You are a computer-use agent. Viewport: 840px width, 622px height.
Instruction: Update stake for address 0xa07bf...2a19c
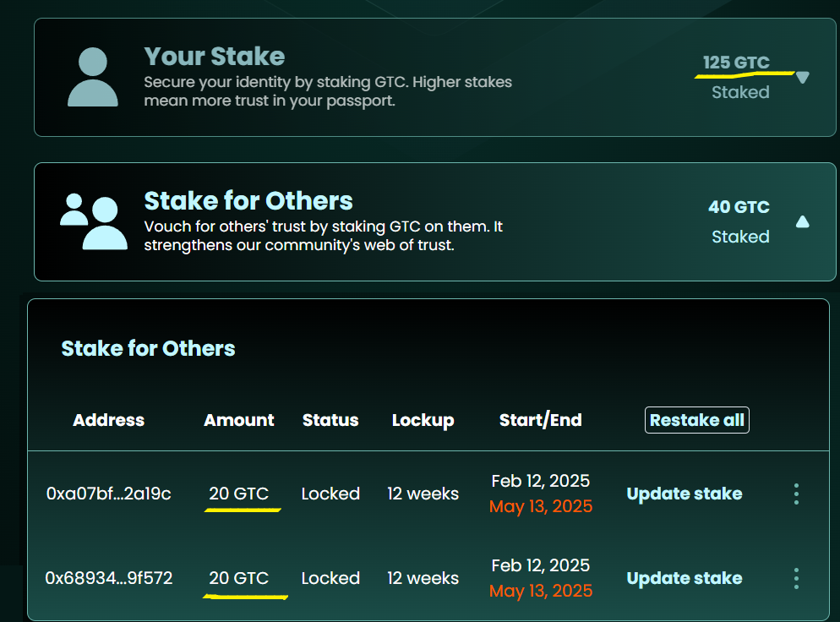click(x=685, y=494)
